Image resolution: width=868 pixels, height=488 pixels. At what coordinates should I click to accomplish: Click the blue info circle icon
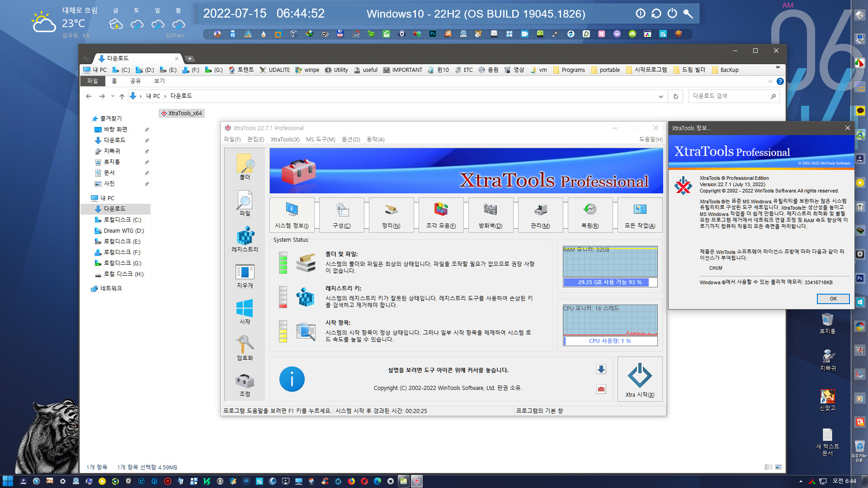coord(292,379)
